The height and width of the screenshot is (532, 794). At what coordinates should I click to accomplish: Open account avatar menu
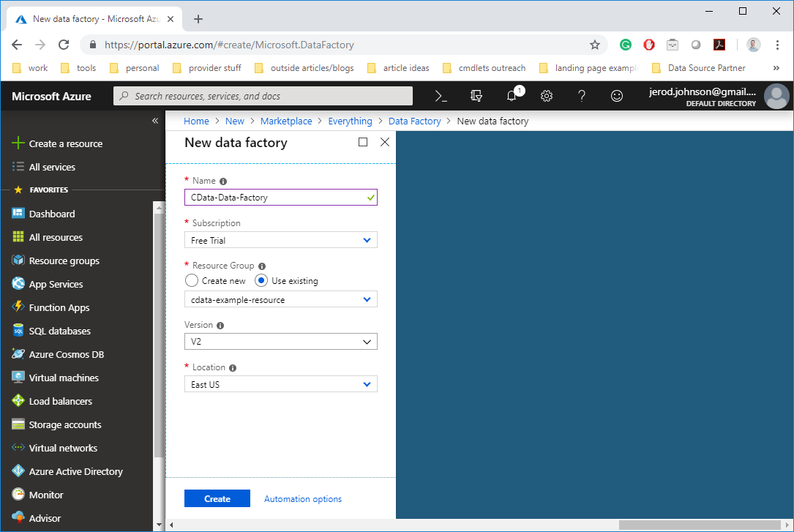click(776, 96)
